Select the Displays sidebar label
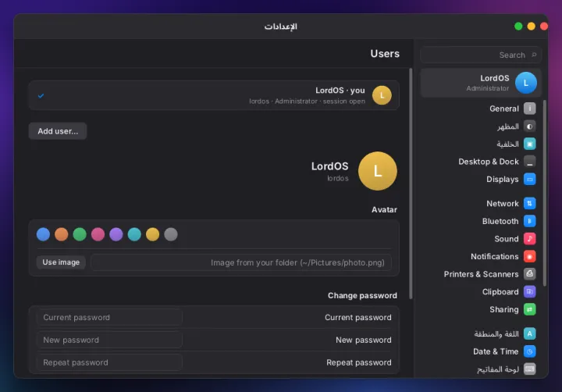The image size is (562, 392). (x=502, y=180)
